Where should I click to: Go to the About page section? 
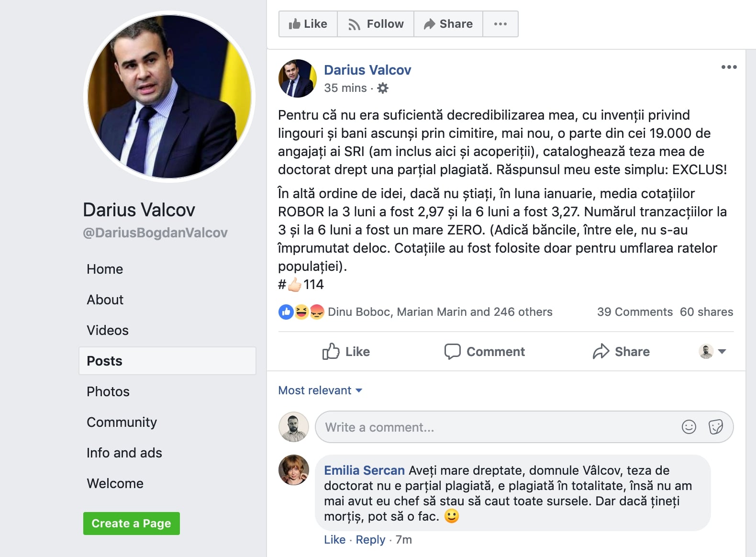pos(105,300)
